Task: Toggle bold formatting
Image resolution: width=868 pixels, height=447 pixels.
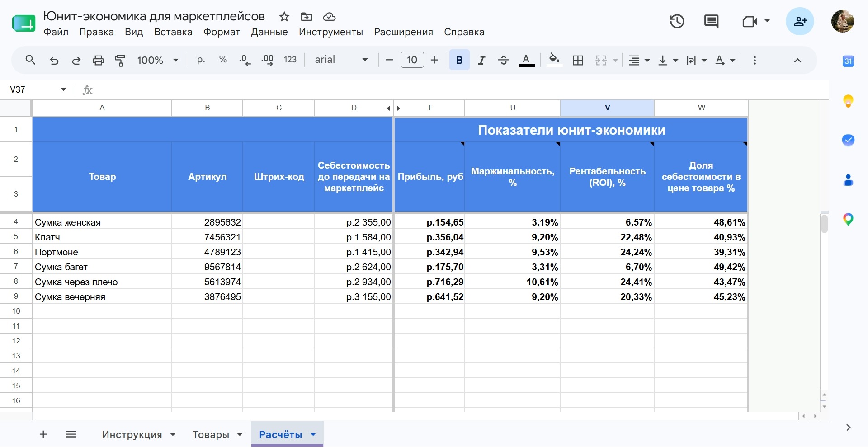Action: click(x=459, y=60)
